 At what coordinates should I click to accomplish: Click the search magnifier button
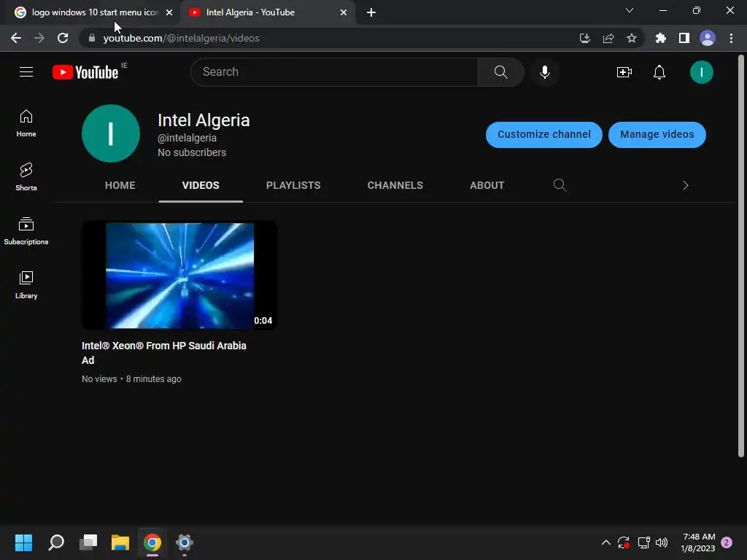tap(500, 72)
